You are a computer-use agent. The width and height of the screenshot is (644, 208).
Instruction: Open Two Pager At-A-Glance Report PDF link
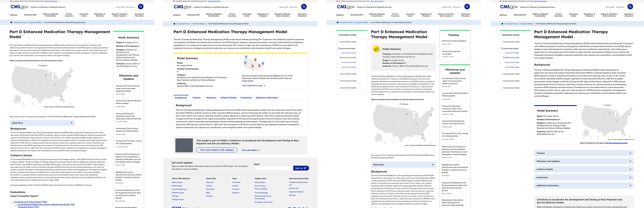tap(31, 202)
